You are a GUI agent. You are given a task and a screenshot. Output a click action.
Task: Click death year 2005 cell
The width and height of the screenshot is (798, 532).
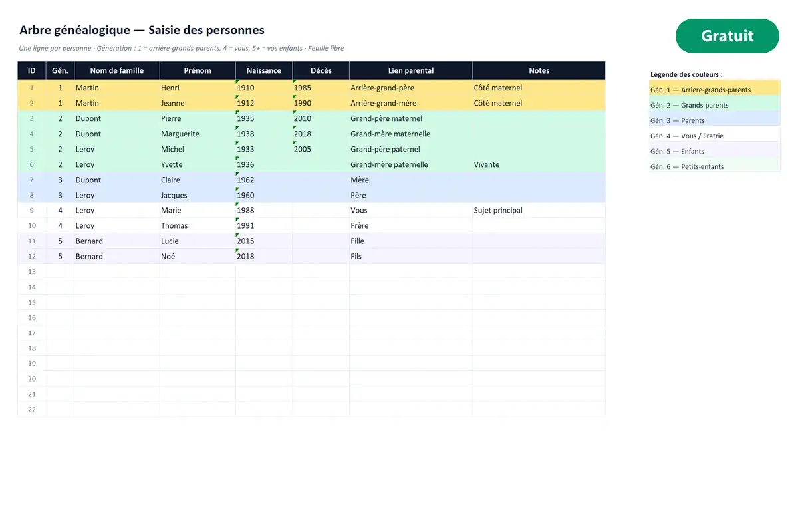(x=321, y=149)
